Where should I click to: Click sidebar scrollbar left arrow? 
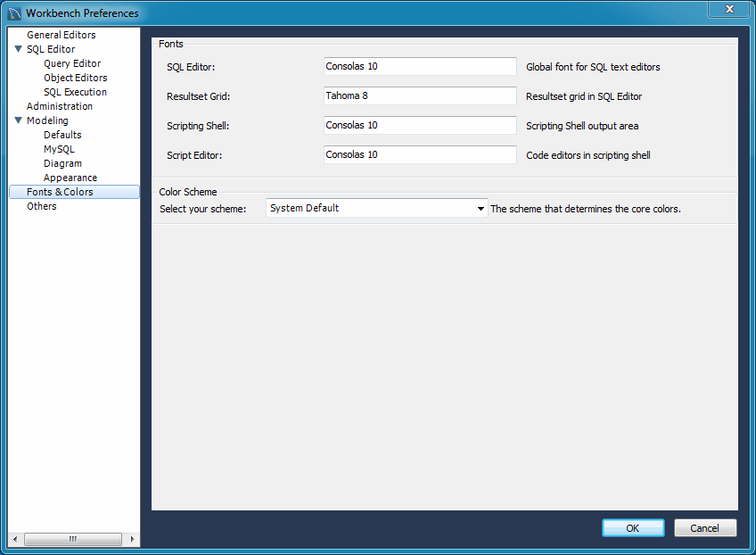pyautogui.click(x=15, y=539)
